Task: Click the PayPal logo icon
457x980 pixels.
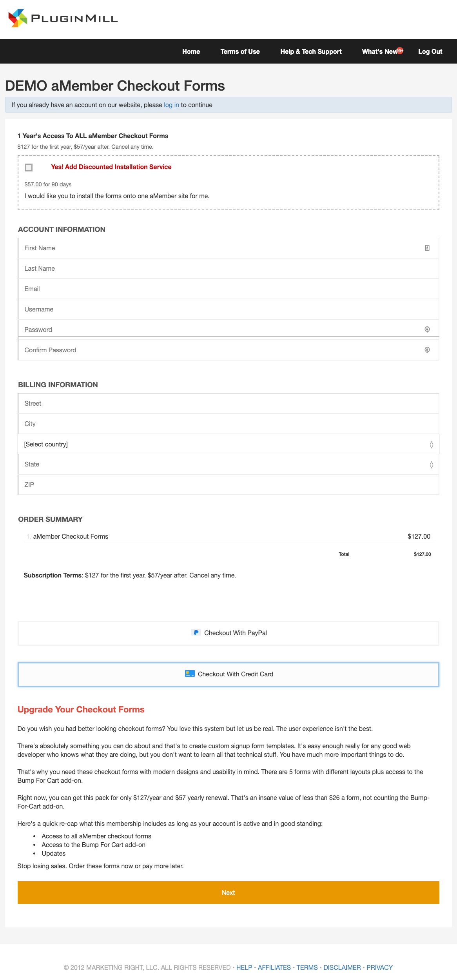Action: (196, 632)
